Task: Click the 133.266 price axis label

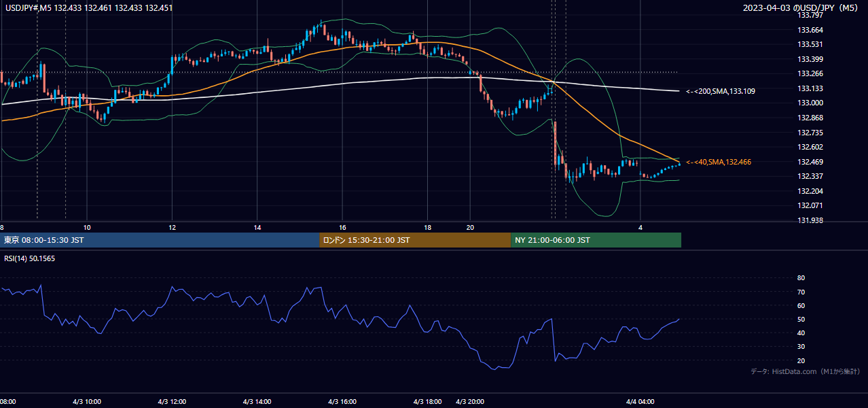Action: coord(810,74)
